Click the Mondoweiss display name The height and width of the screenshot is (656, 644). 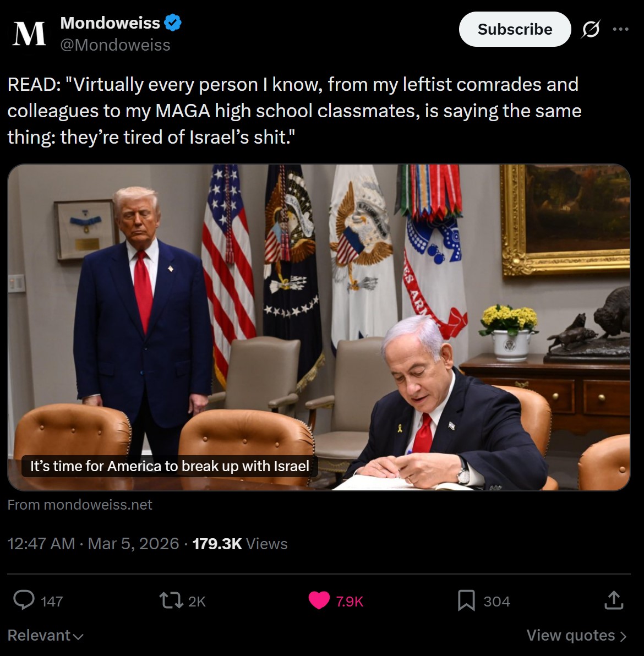coord(110,23)
